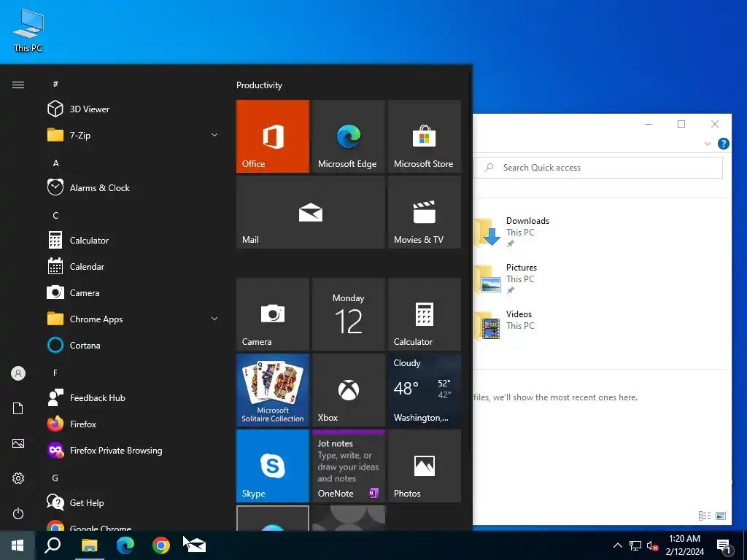Open Mail from taskbar
Viewport: 747px width, 560px height.
point(196,545)
